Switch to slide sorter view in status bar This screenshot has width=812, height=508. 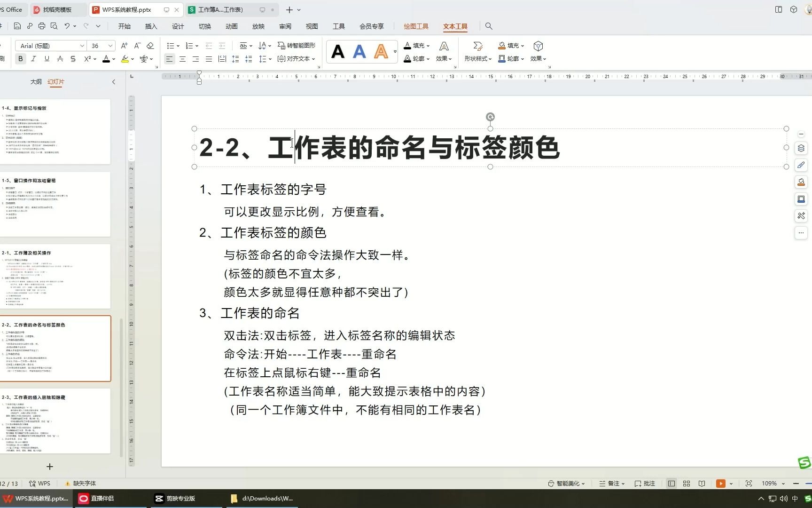point(686,483)
